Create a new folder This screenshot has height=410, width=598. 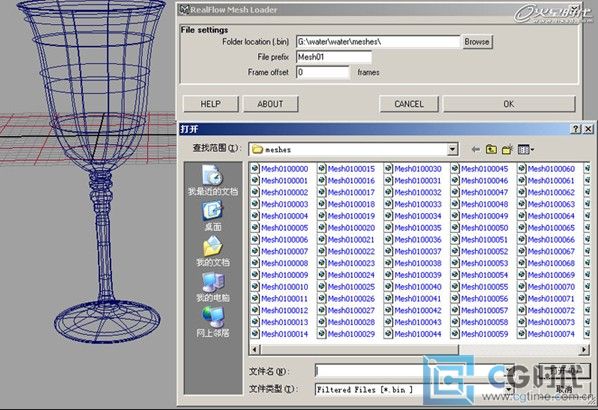[507, 150]
